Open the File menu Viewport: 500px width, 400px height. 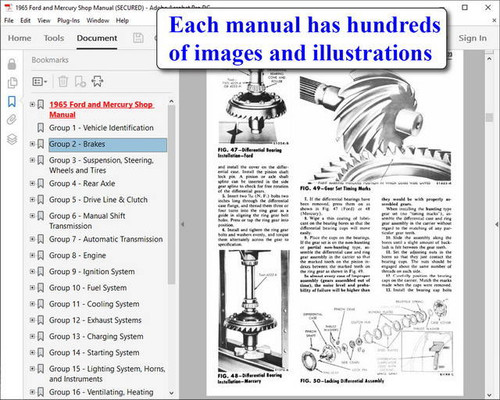pos(9,21)
